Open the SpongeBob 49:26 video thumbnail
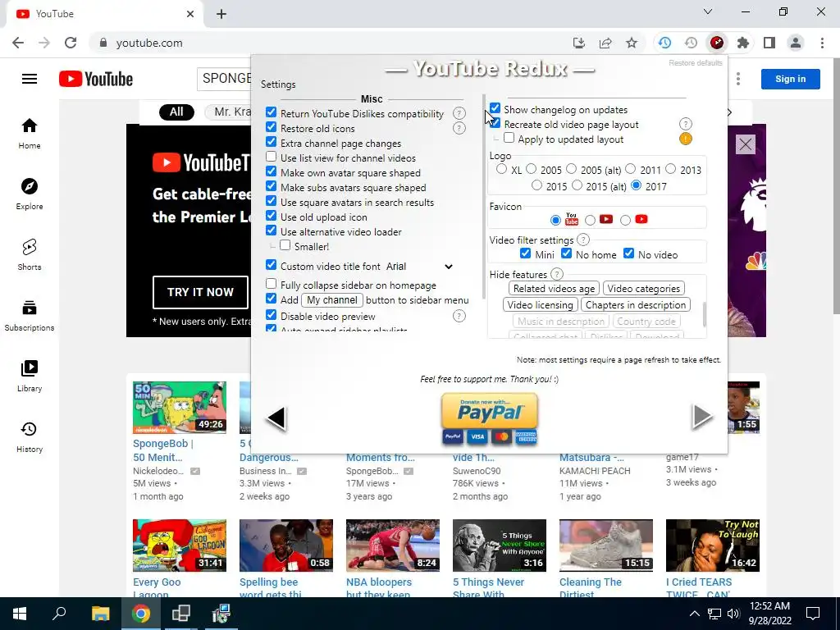This screenshot has height=630, width=840. click(x=180, y=408)
